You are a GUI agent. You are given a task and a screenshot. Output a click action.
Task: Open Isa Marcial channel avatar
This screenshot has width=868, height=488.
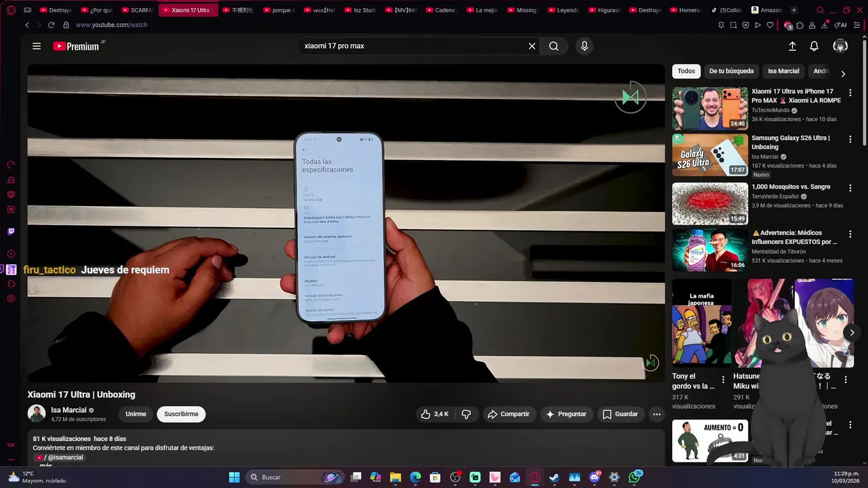[37, 413]
